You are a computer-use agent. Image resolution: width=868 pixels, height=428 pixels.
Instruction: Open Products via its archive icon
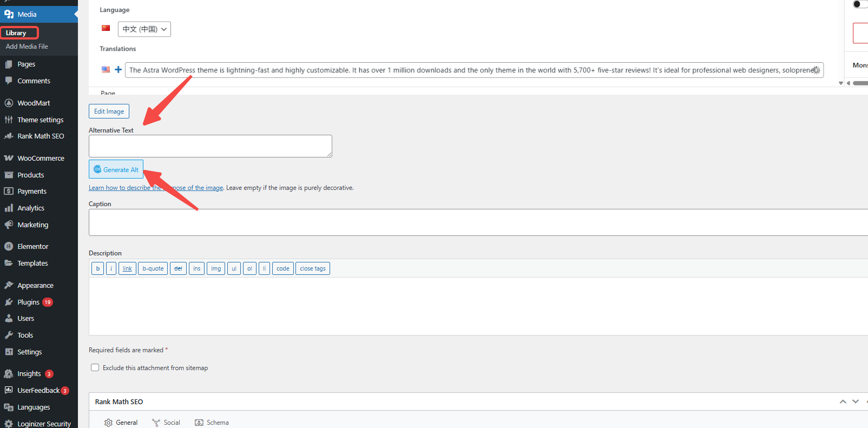pyautogui.click(x=9, y=175)
